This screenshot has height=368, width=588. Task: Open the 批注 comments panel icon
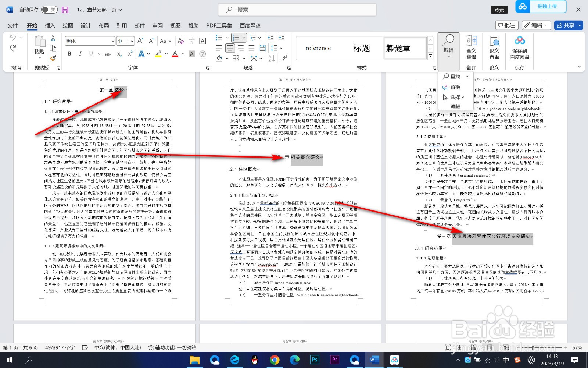tap(506, 25)
